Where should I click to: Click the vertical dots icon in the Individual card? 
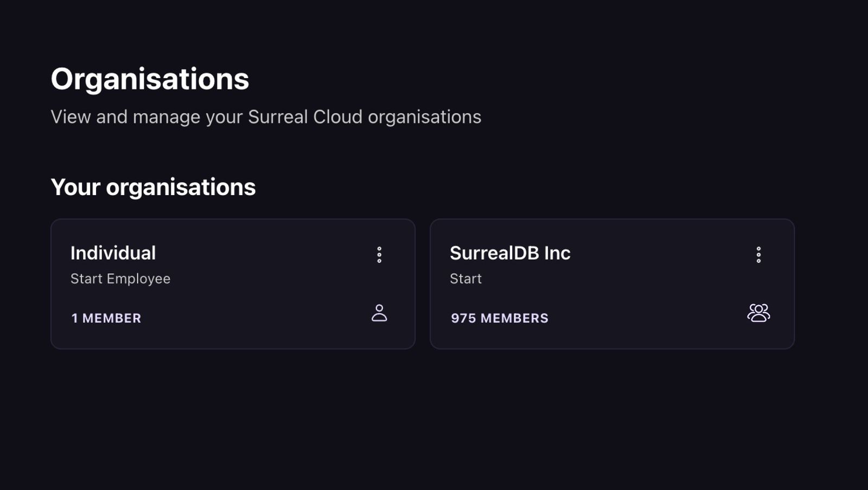click(x=379, y=255)
